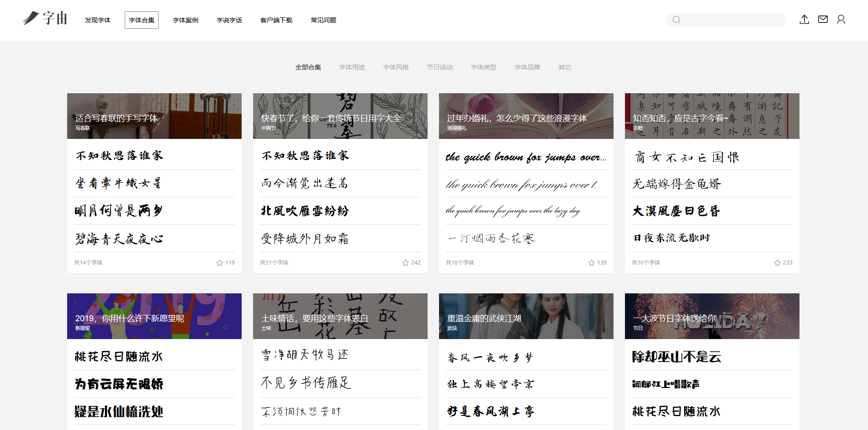Click the search magnifier icon

pos(677,20)
